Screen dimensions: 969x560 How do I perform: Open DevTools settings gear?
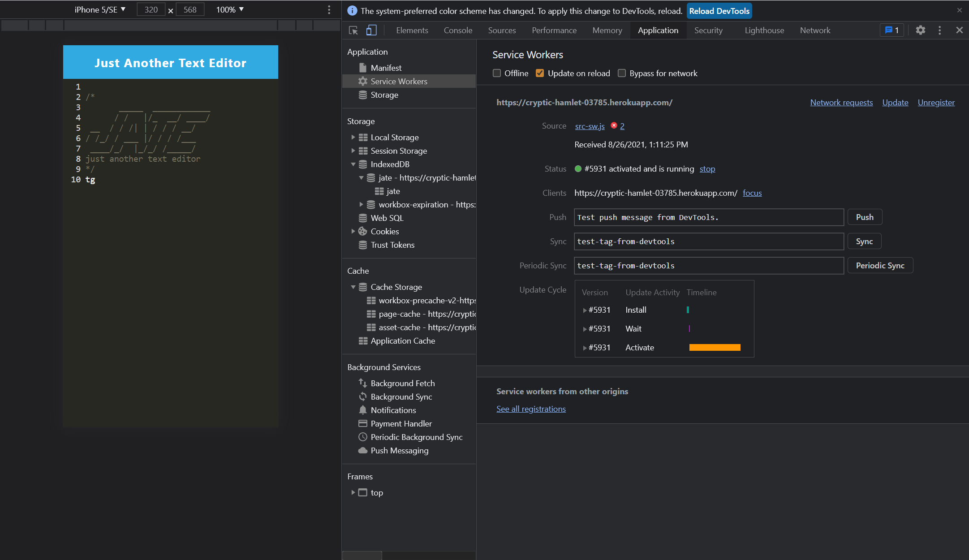pyautogui.click(x=921, y=30)
